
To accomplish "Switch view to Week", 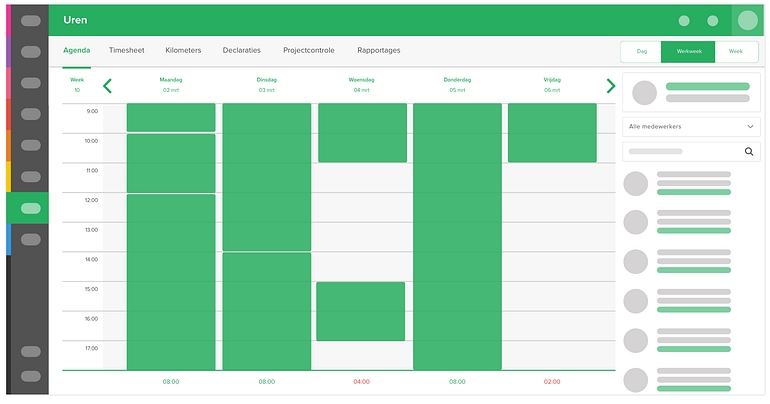I will point(736,51).
